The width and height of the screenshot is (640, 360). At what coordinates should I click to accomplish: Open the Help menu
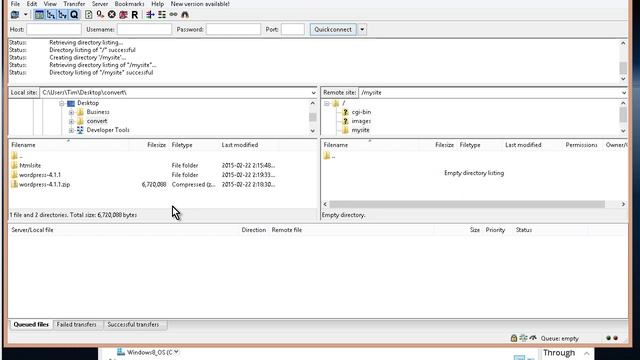(158, 4)
